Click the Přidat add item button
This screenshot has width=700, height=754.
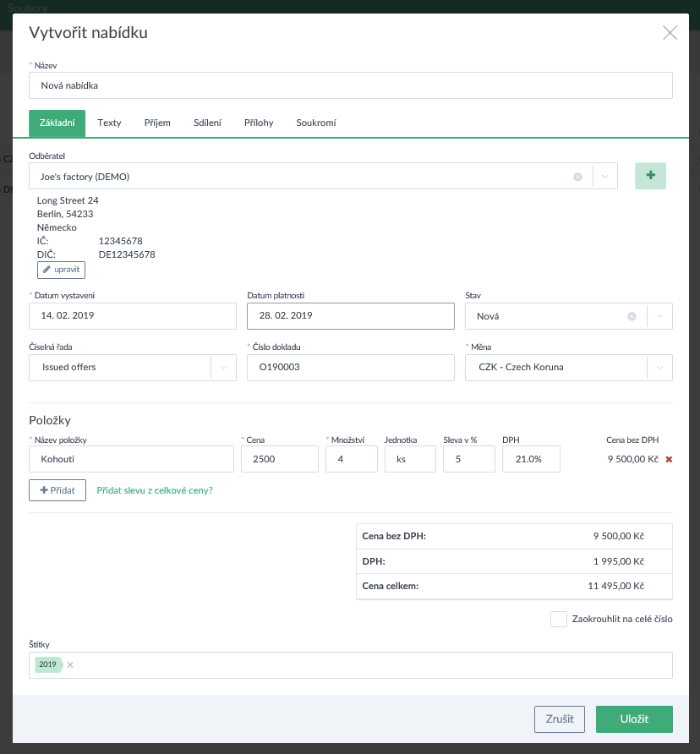click(x=57, y=490)
